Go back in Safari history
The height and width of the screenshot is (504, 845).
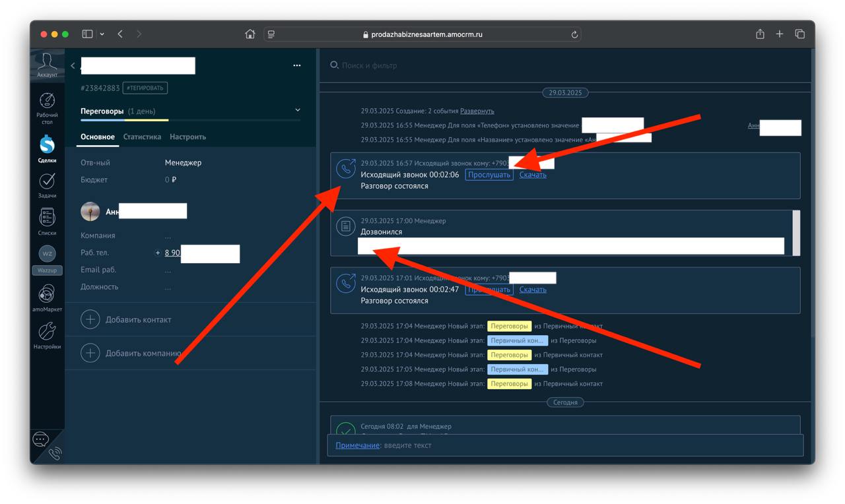click(120, 34)
